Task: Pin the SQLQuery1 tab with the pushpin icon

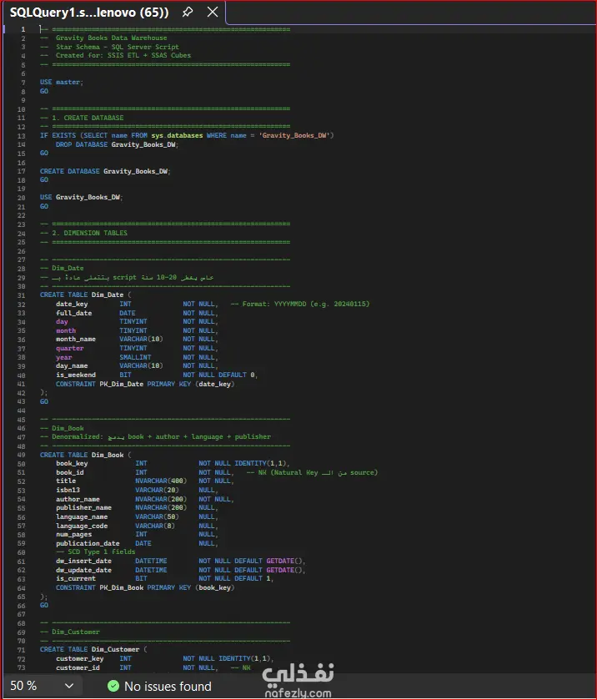Action: coord(188,12)
